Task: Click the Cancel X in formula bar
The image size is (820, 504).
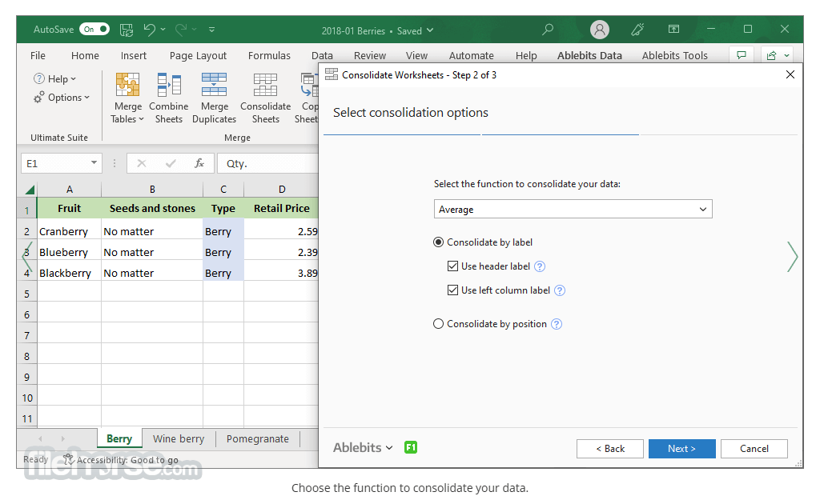Action: click(141, 163)
